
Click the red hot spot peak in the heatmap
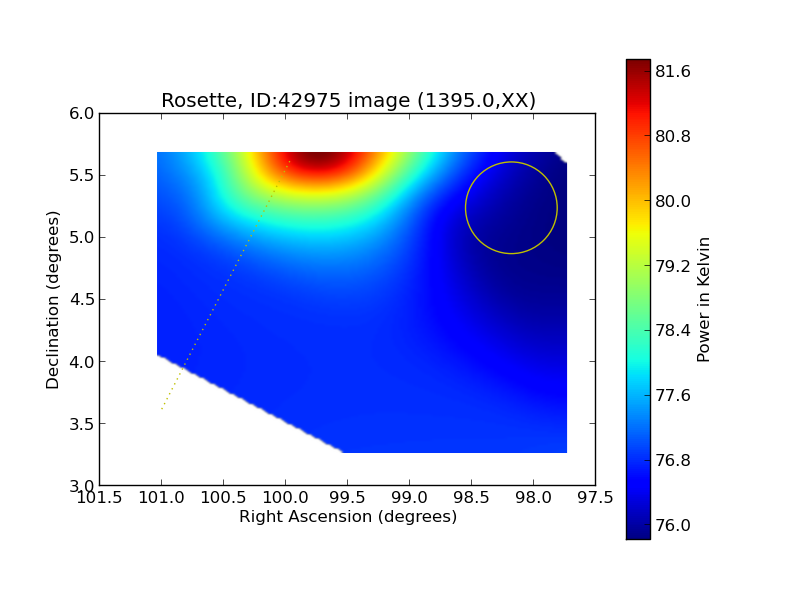click(319, 158)
